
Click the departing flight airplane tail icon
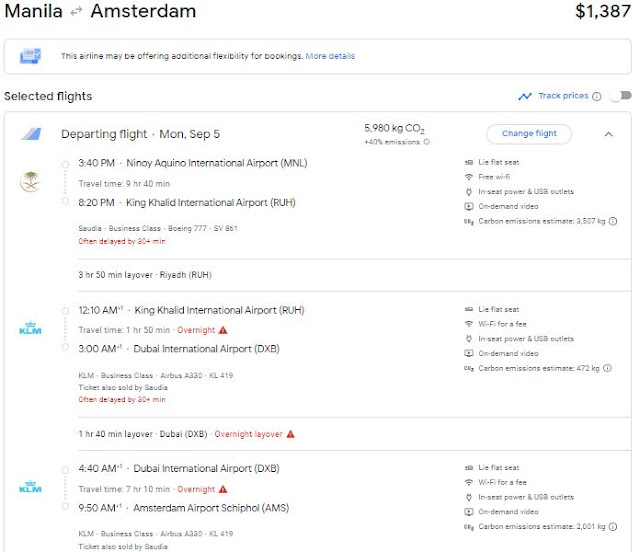31,134
